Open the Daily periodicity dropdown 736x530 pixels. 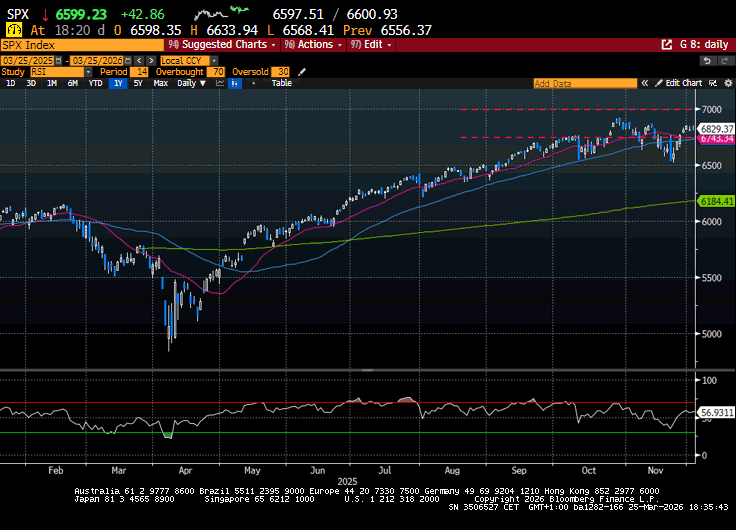[189, 83]
